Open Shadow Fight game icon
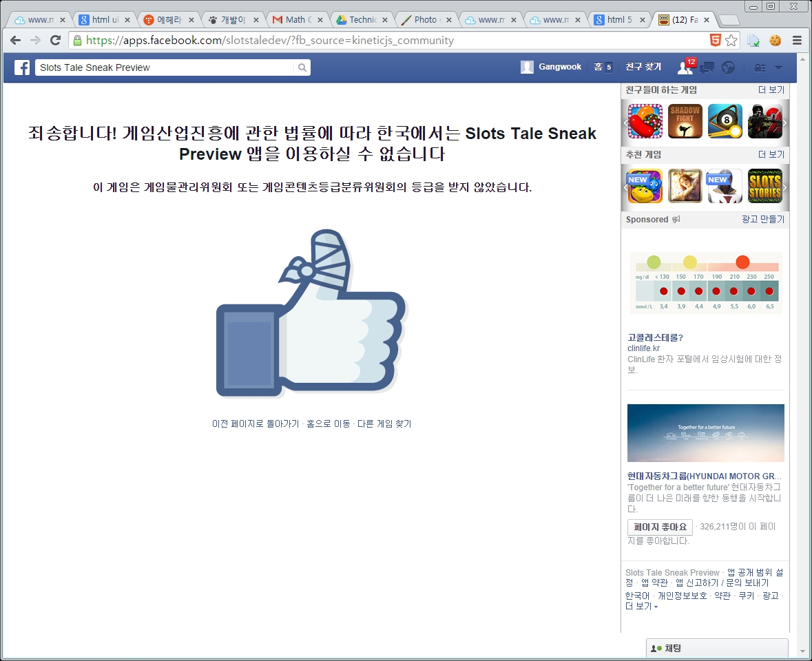 coord(685,121)
